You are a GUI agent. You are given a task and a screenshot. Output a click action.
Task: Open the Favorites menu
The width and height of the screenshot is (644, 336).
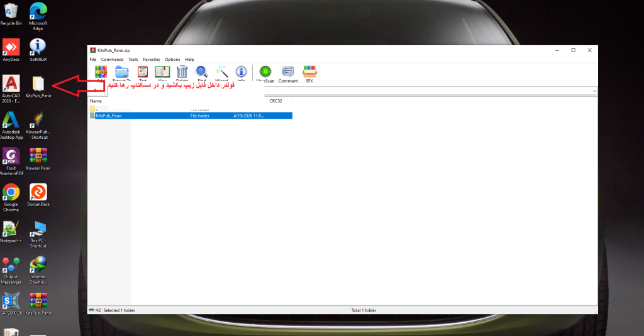(152, 60)
